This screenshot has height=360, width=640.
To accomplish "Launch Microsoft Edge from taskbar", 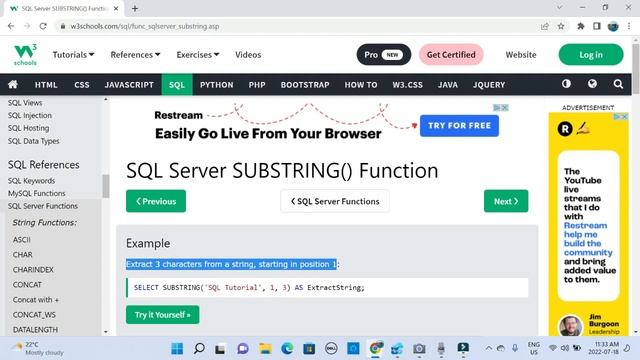I will click(x=287, y=349).
